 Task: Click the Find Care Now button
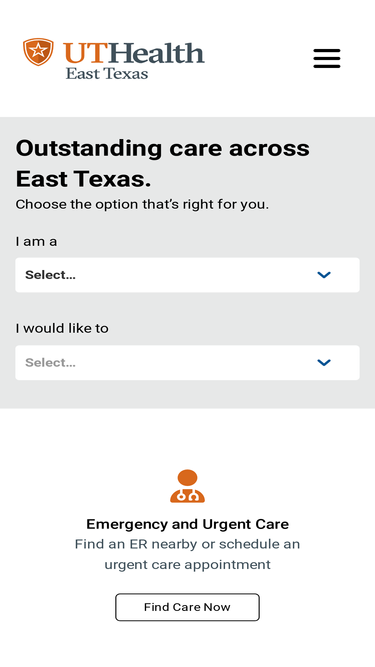click(188, 607)
